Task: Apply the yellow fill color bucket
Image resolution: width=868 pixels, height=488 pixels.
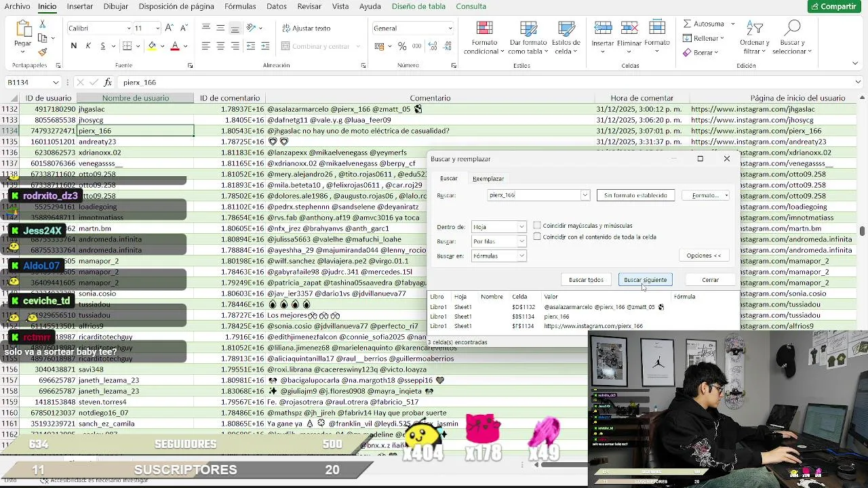Action: 152,46
